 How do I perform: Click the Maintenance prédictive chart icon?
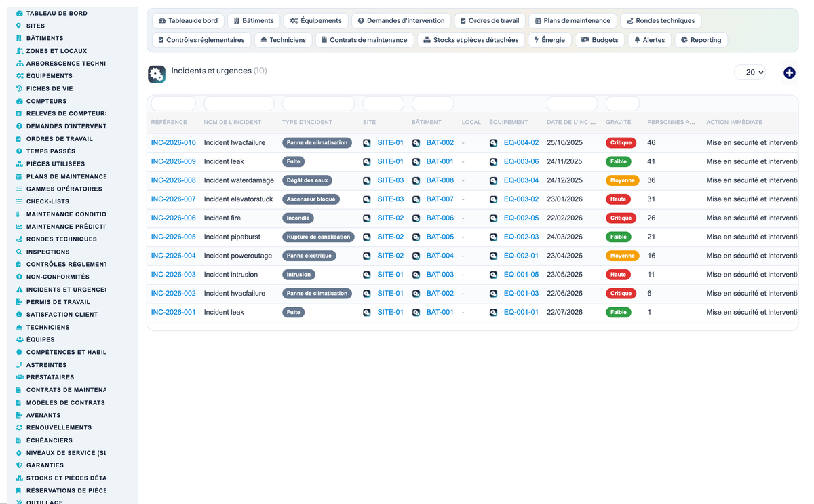pyautogui.click(x=19, y=227)
